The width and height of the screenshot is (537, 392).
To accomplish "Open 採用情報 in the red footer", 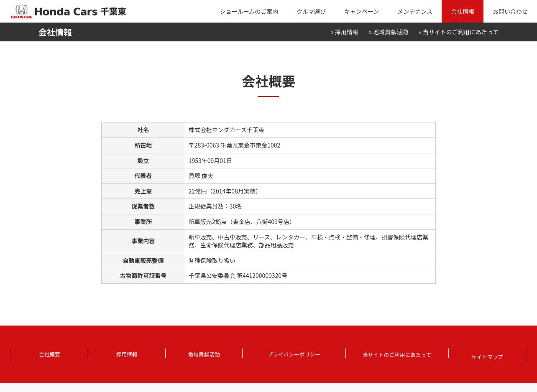I will pos(127,354).
